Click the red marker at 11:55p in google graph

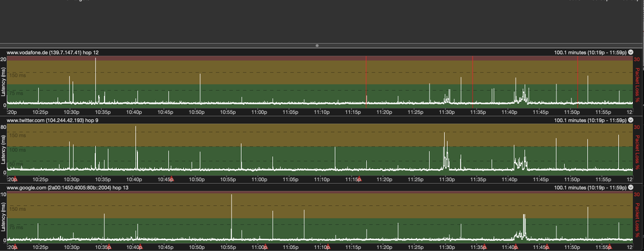tap(609, 246)
